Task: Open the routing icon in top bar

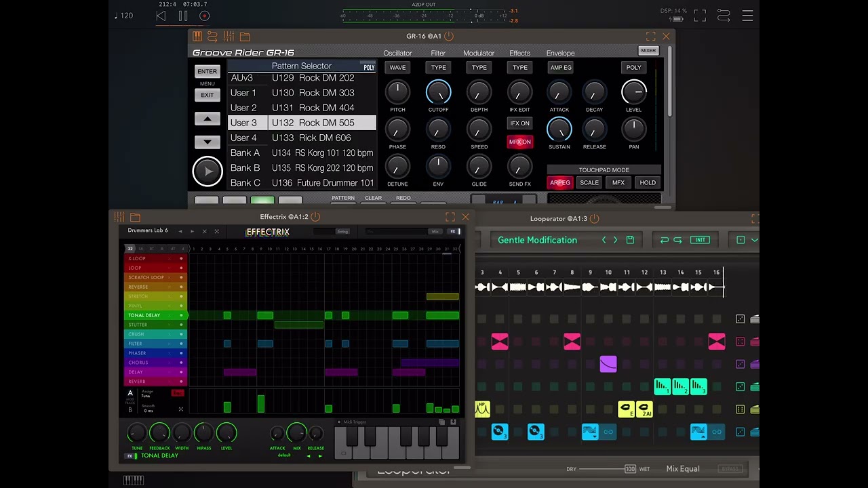Action: pos(724,16)
